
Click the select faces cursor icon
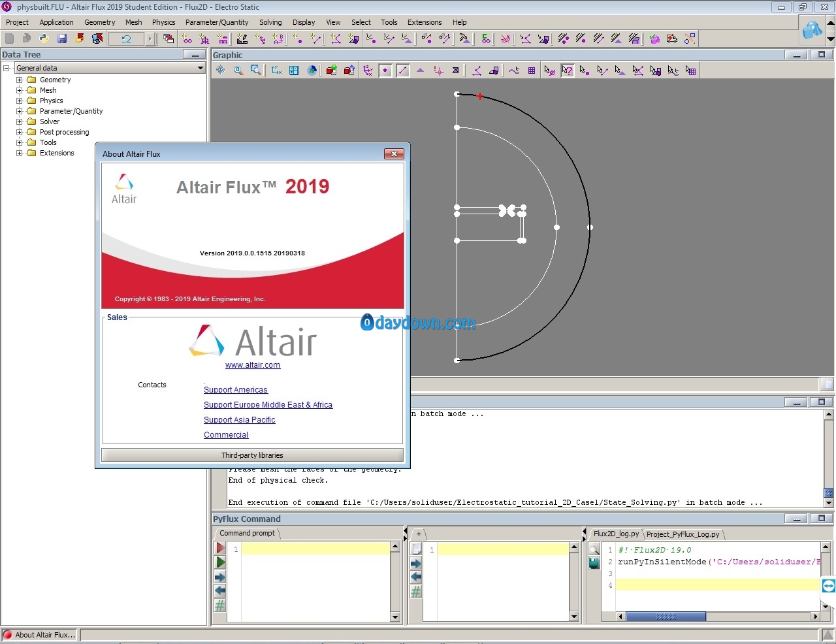(620, 71)
